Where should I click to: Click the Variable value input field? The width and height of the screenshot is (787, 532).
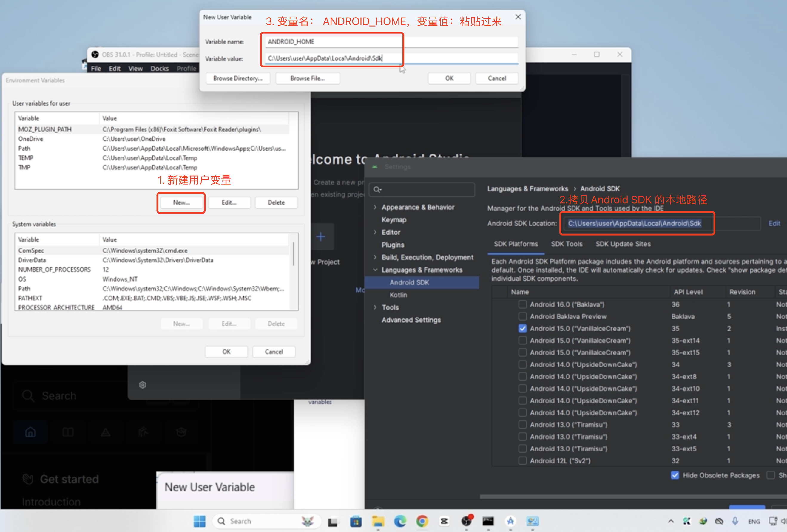point(391,58)
